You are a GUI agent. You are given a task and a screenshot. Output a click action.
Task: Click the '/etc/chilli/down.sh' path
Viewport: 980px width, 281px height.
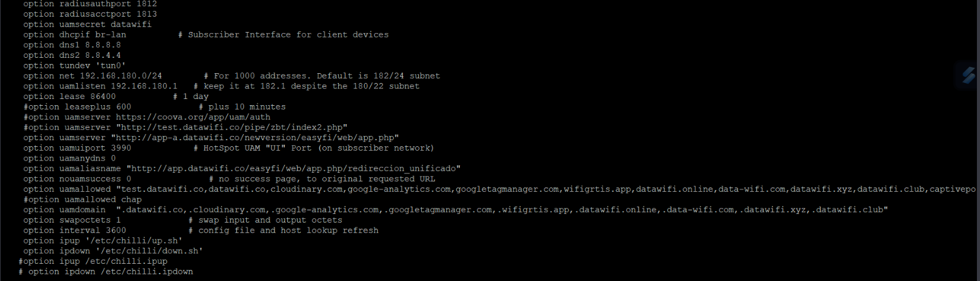[x=149, y=251]
